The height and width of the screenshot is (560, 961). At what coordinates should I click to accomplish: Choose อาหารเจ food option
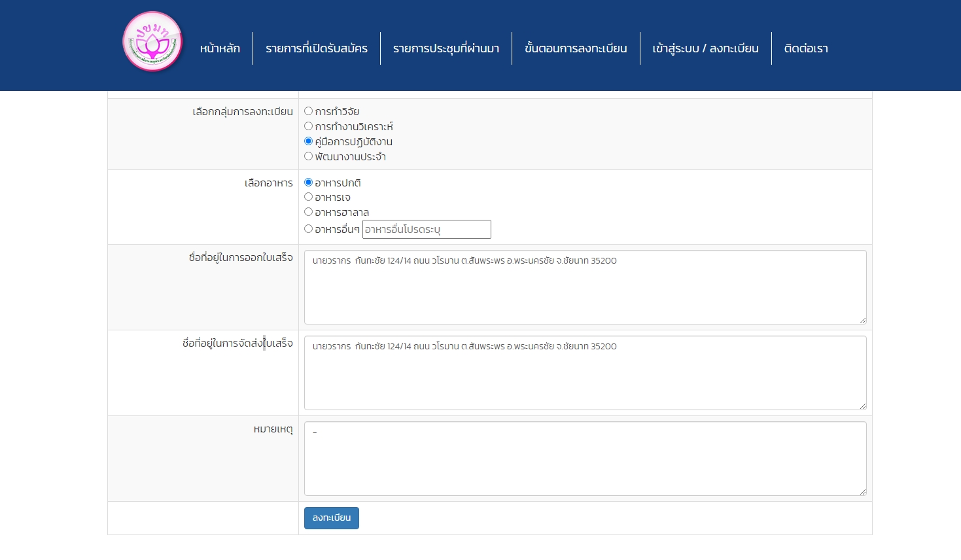[308, 197]
